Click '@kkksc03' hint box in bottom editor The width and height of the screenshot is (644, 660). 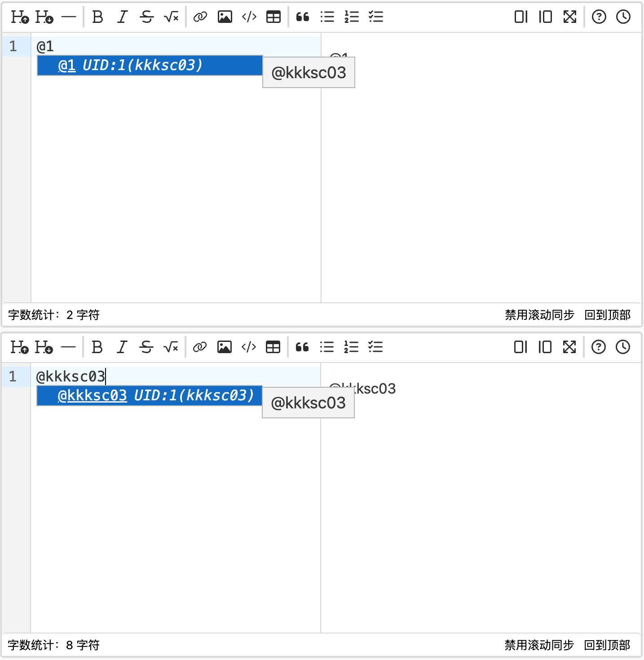tap(309, 403)
